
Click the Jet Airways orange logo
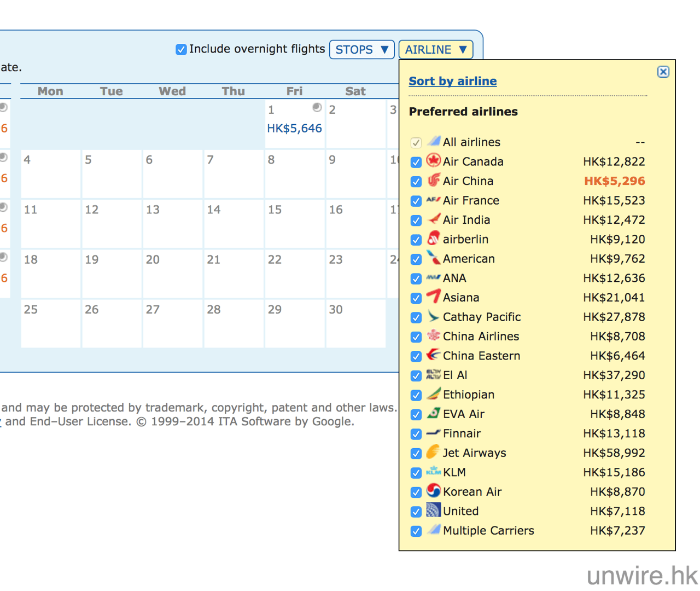[433, 452]
